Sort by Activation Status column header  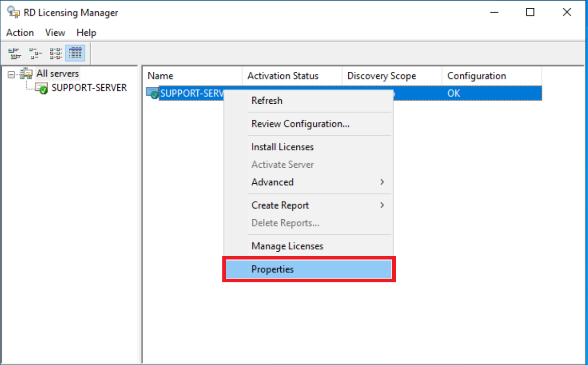[x=292, y=76]
